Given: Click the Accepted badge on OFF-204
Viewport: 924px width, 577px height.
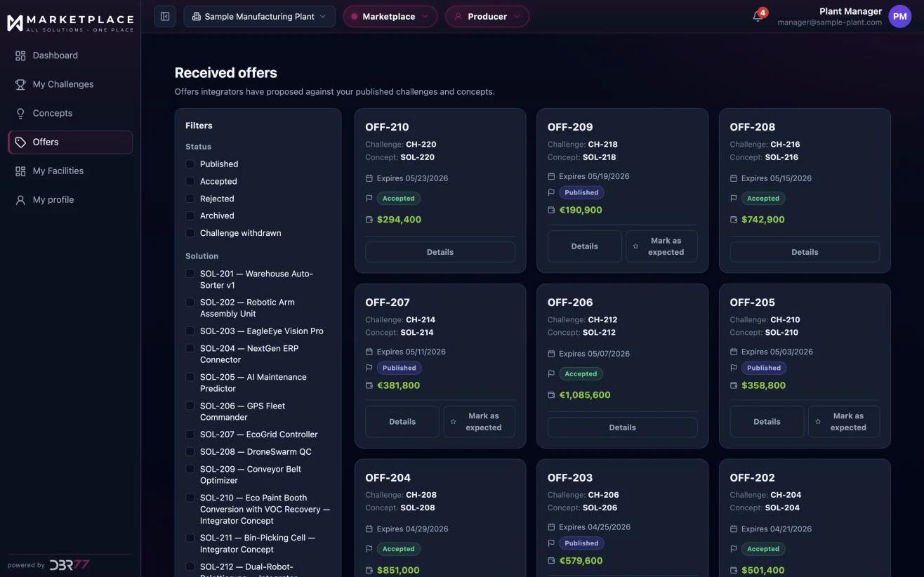Looking at the screenshot, I should click(x=399, y=549).
